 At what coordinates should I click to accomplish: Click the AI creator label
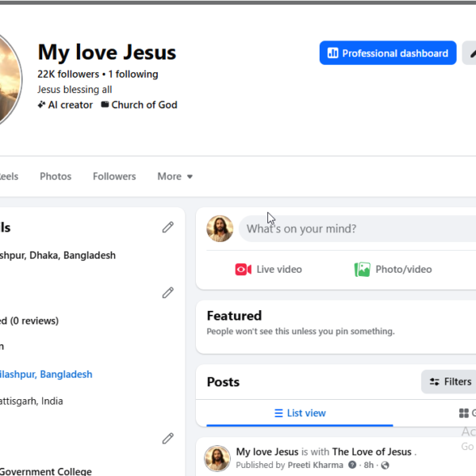coord(71,105)
